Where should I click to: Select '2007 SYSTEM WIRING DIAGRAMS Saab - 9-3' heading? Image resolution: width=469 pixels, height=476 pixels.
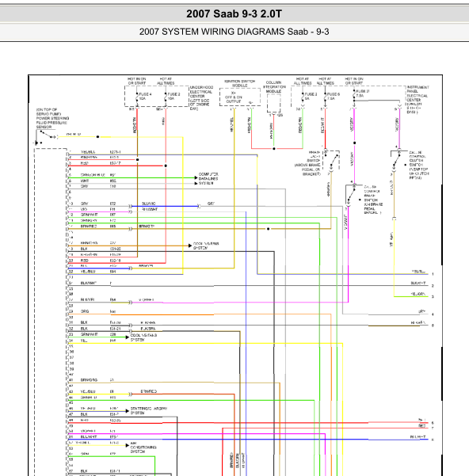(x=234, y=32)
